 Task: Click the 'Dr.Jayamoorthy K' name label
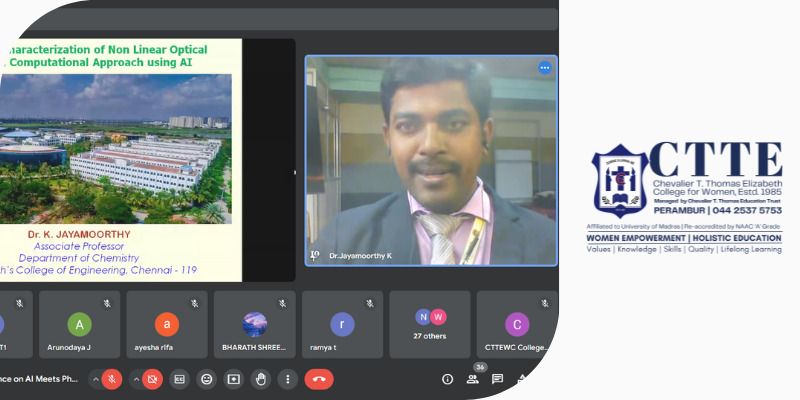[360, 256]
